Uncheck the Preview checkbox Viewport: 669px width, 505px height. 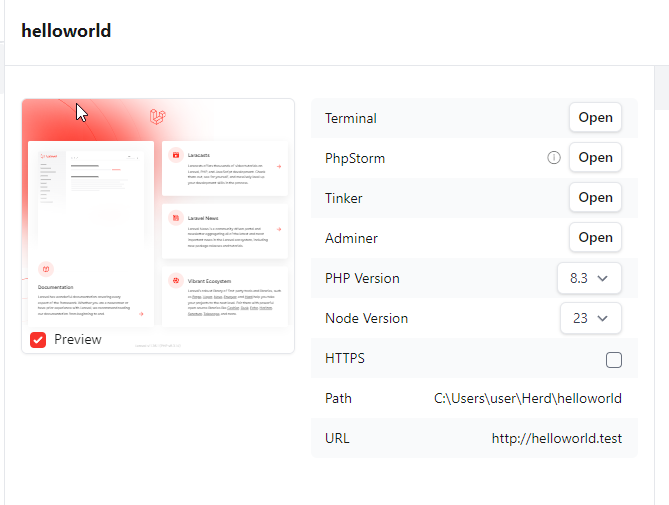pos(38,340)
